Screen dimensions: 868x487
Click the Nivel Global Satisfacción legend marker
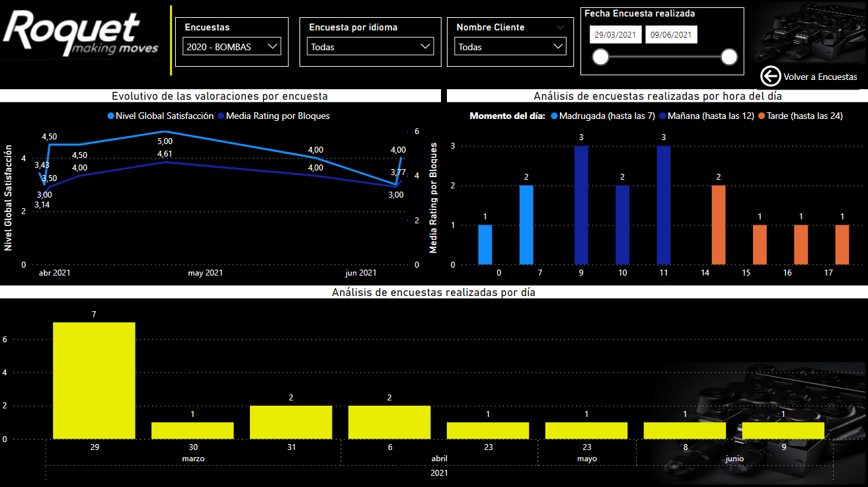pos(111,116)
